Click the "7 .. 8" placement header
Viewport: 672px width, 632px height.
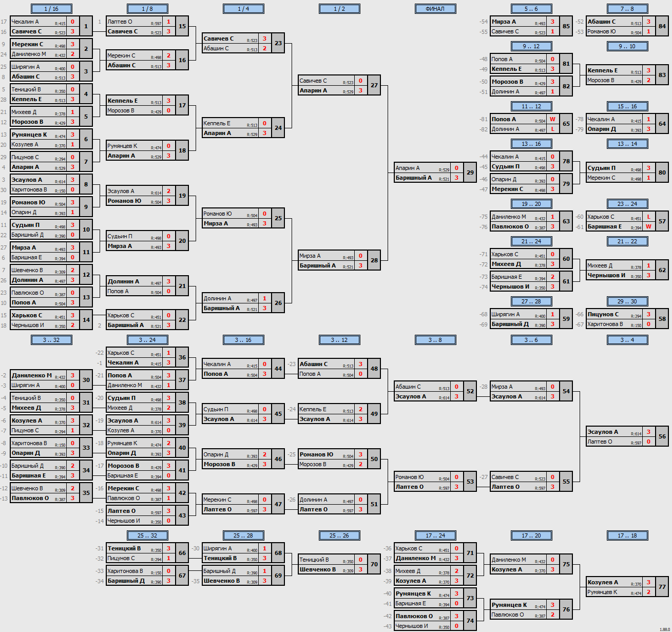coord(627,9)
